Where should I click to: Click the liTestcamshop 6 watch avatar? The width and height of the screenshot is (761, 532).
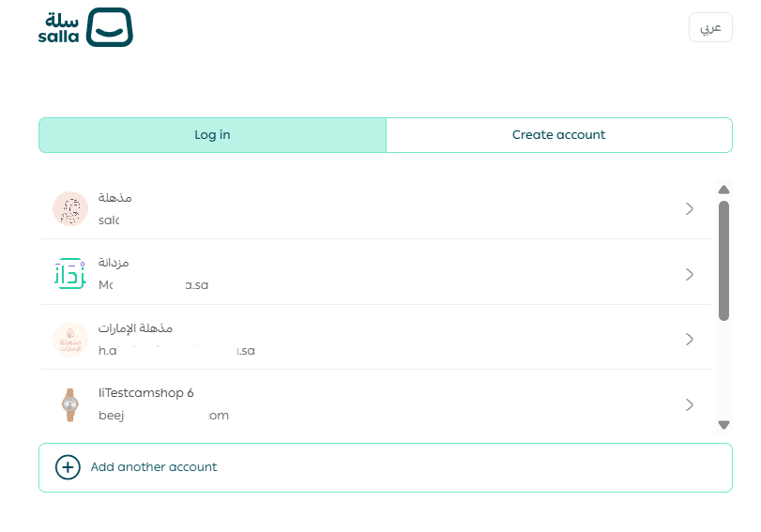tap(69, 403)
